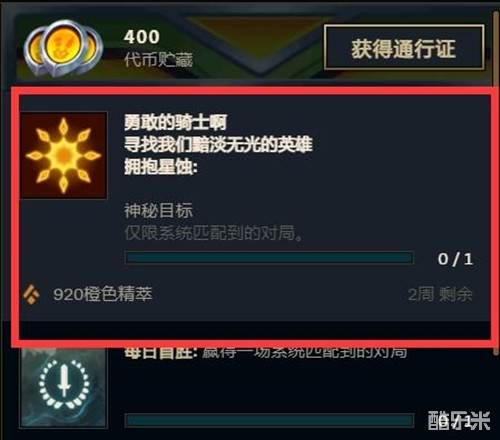Select the 拥抱星蚀 mission line

[161, 166]
